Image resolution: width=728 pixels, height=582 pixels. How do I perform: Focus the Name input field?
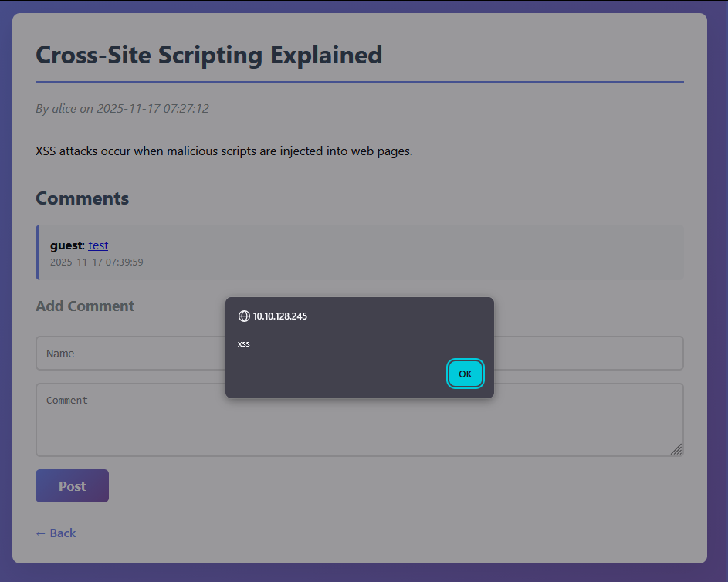tap(359, 354)
